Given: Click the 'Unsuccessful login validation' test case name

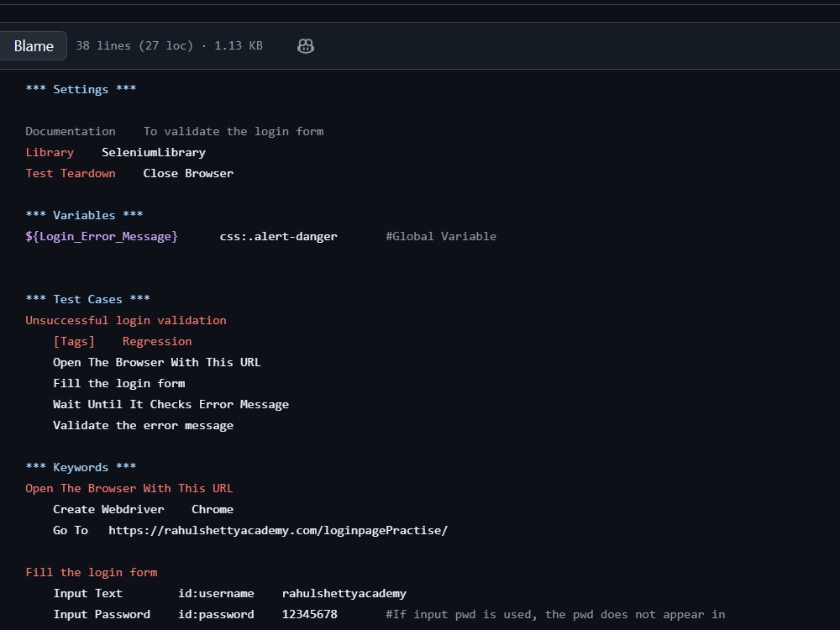Looking at the screenshot, I should pyautogui.click(x=126, y=320).
